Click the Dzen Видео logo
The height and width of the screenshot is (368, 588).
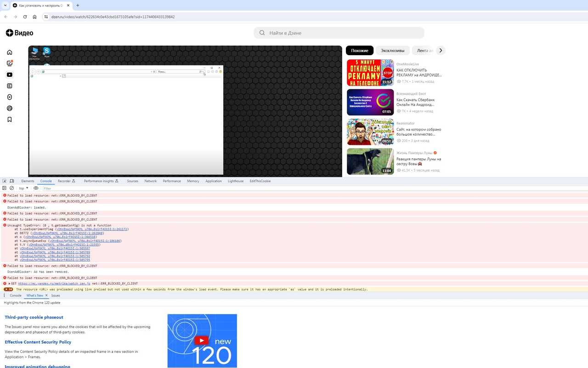pos(19,33)
